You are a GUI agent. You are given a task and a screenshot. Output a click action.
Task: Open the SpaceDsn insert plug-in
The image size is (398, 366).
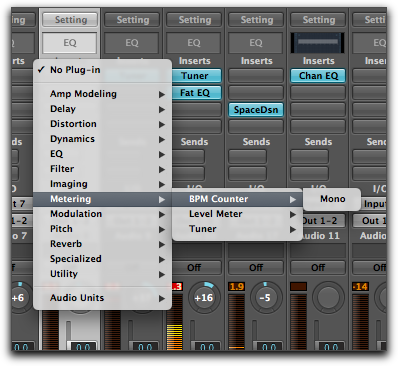[256, 110]
